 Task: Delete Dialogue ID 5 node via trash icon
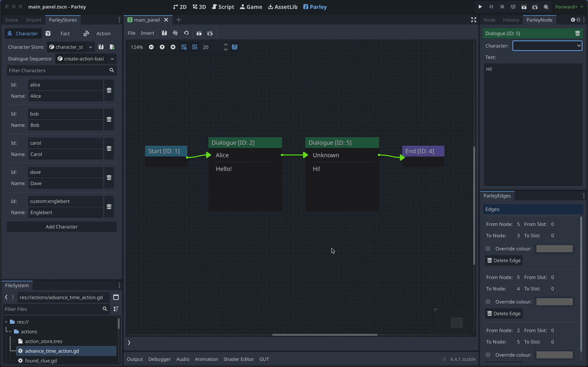pos(578,33)
